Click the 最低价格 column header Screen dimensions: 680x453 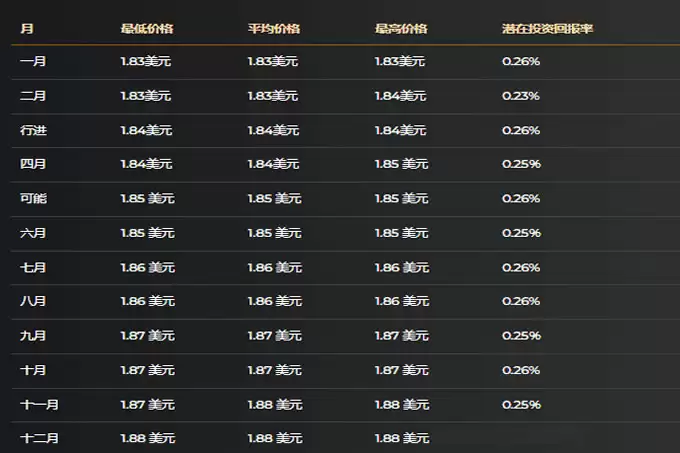(x=146, y=29)
